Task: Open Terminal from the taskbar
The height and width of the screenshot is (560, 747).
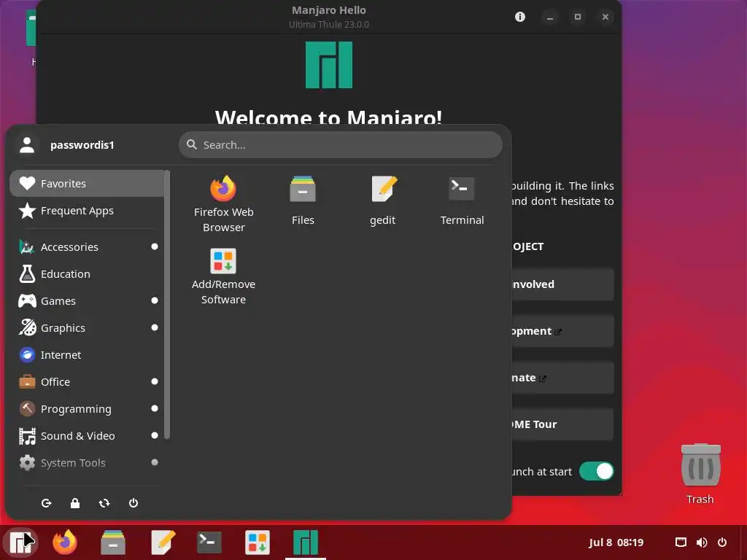Action: (x=209, y=542)
